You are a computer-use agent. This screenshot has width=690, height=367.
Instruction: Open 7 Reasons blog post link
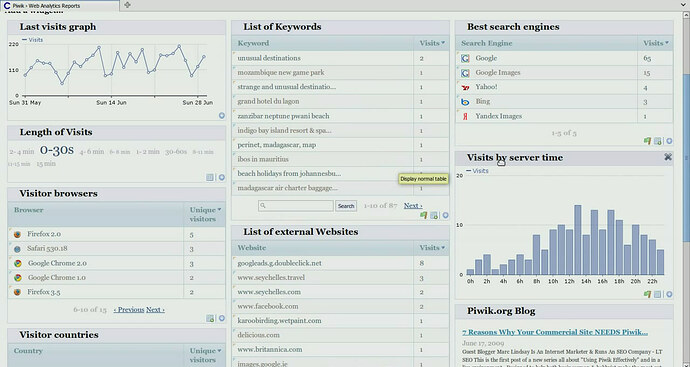coord(555,332)
